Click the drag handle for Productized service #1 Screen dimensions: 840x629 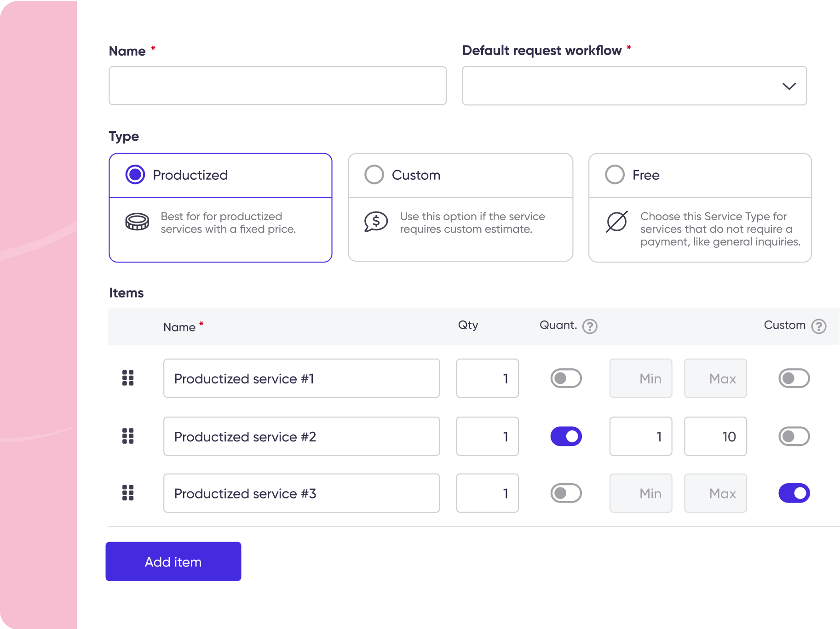point(128,378)
